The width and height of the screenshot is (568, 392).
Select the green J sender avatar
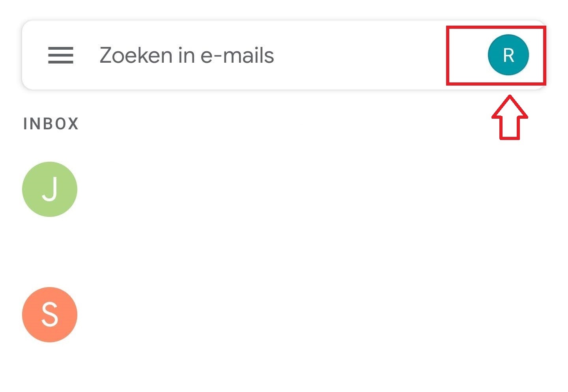[x=50, y=189]
